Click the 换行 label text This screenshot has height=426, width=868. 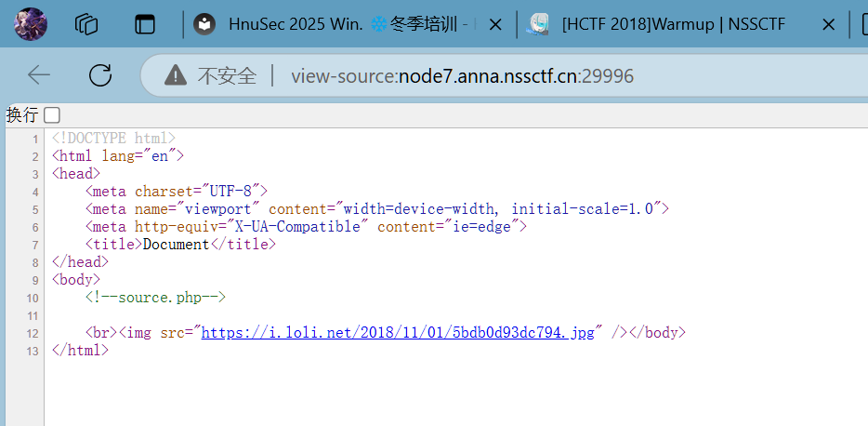coord(22,115)
